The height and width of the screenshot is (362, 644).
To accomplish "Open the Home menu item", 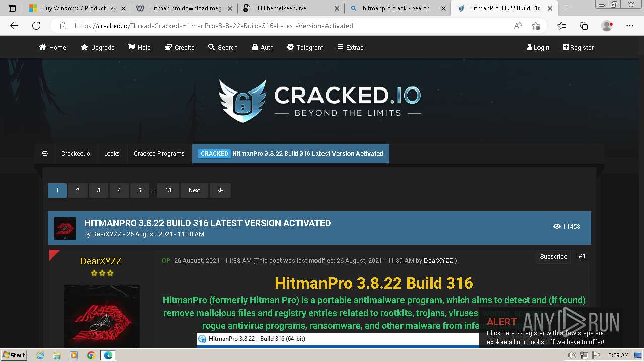I will (x=52, y=47).
